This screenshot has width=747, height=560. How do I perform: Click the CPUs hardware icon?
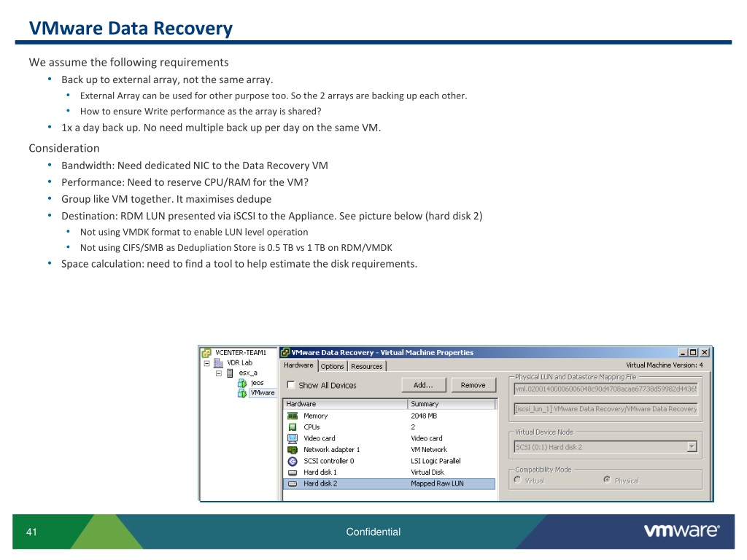[293, 427]
